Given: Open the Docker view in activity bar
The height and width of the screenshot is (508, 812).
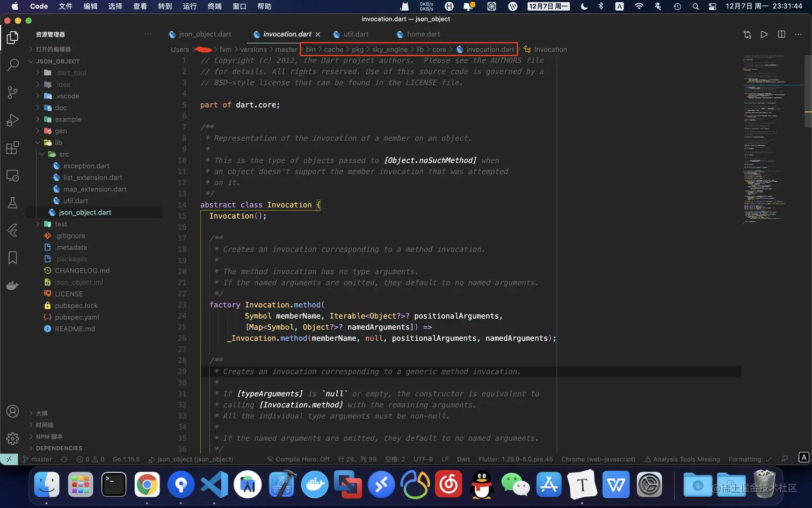Looking at the screenshot, I should (12, 285).
